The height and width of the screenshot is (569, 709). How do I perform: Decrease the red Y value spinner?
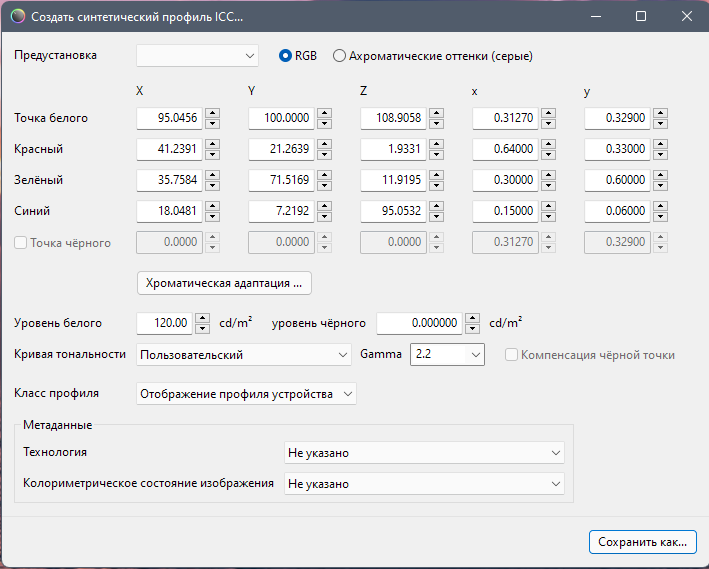(324, 155)
